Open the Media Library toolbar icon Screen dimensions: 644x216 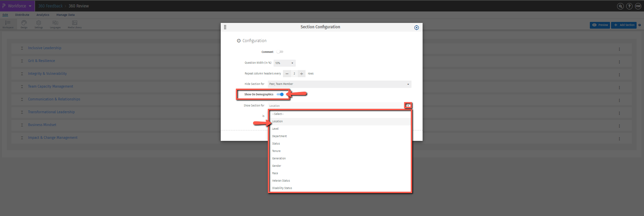pyautogui.click(x=75, y=24)
